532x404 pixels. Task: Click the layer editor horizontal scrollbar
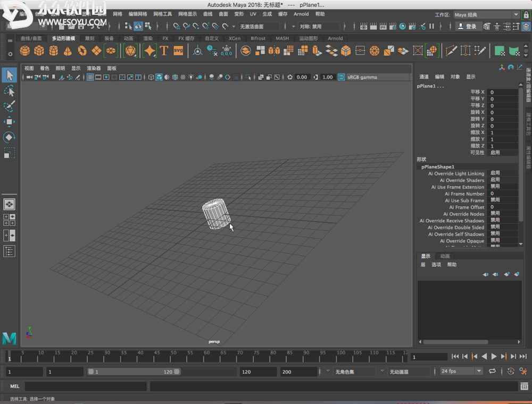click(x=455, y=342)
